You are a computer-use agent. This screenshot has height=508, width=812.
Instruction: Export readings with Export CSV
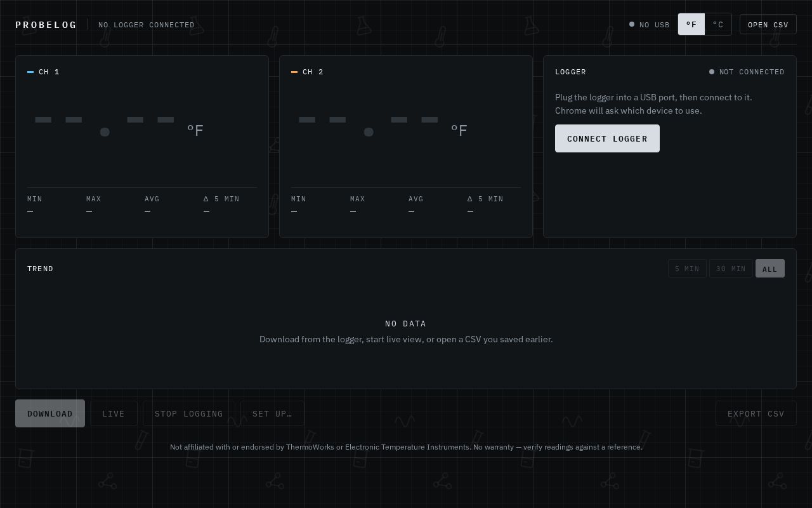pyautogui.click(x=756, y=413)
